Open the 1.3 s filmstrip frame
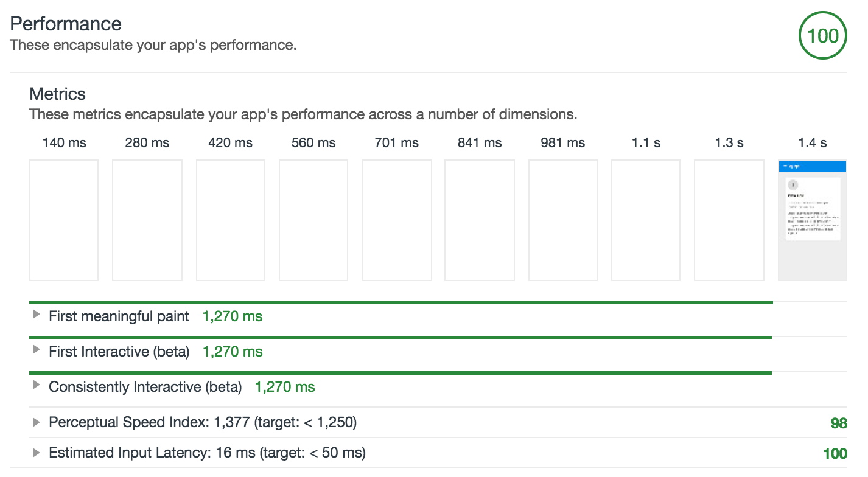 (x=729, y=220)
